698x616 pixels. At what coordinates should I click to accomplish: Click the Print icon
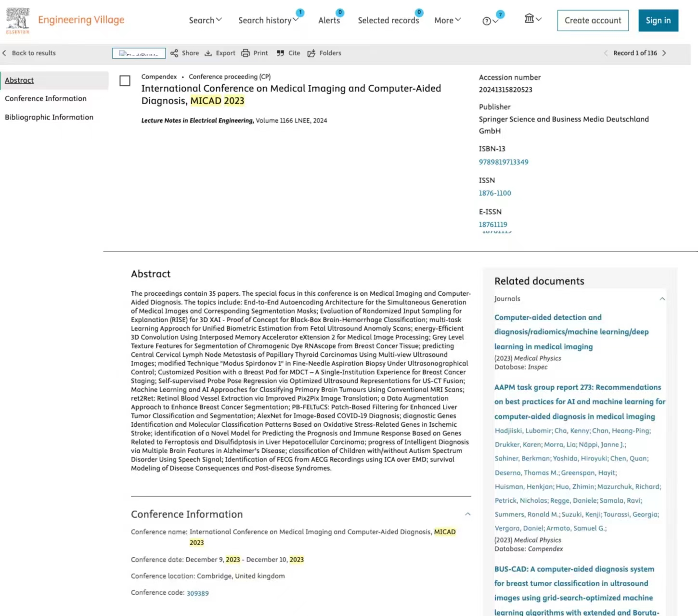tap(246, 53)
